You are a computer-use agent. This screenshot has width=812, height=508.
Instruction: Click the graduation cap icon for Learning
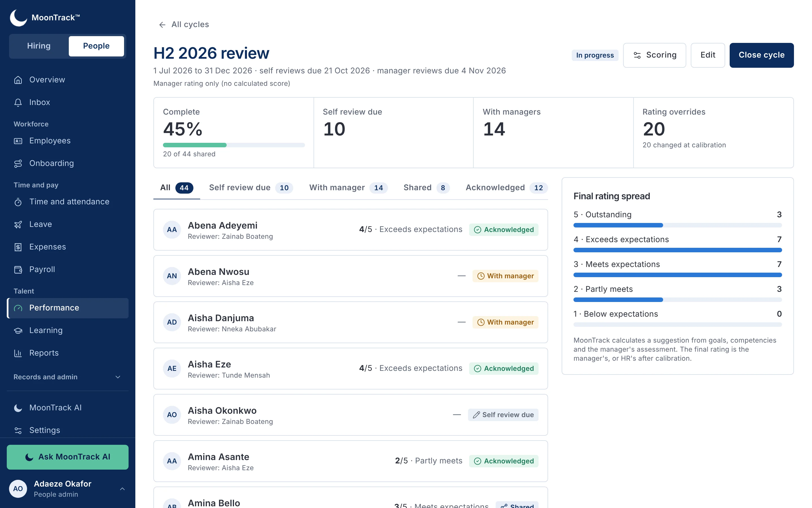tap(18, 330)
